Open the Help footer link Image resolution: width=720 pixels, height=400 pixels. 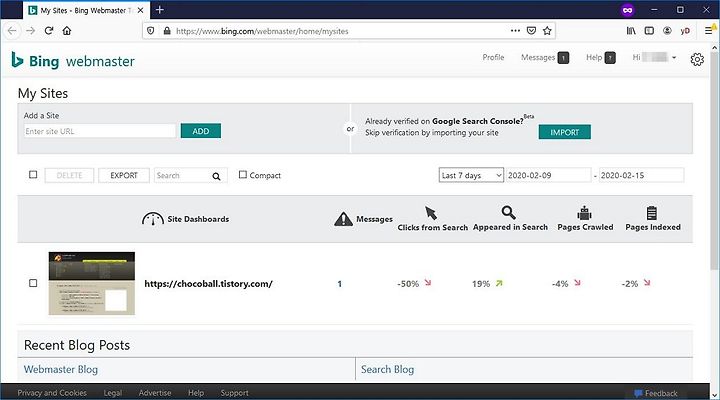click(196, 393)
